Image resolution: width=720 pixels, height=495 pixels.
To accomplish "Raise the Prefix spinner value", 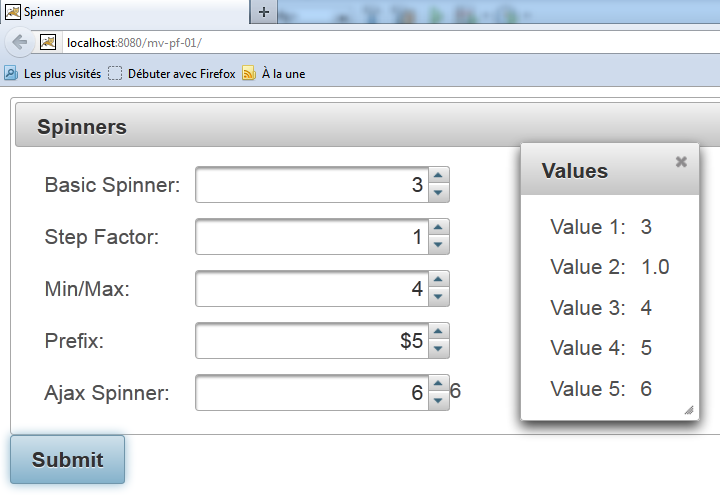I will [x=439, y=332].
